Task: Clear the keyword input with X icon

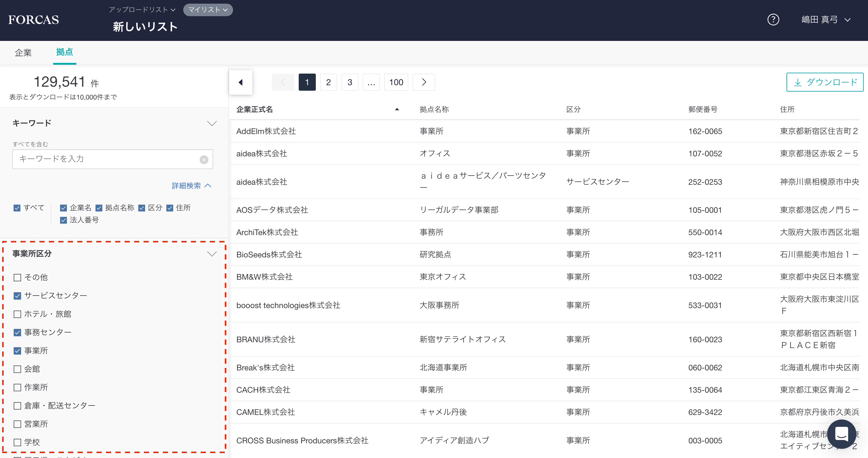Action: point(204,160)
